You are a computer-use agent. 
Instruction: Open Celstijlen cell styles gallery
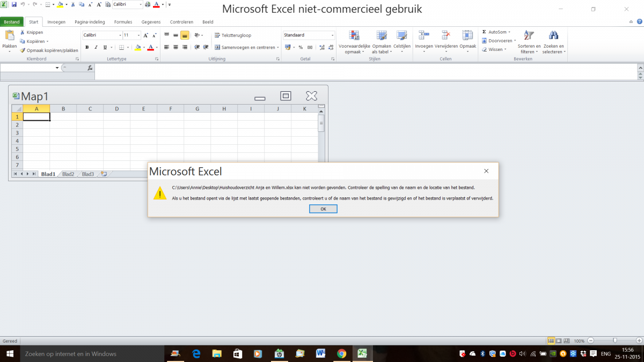point(402,42)
